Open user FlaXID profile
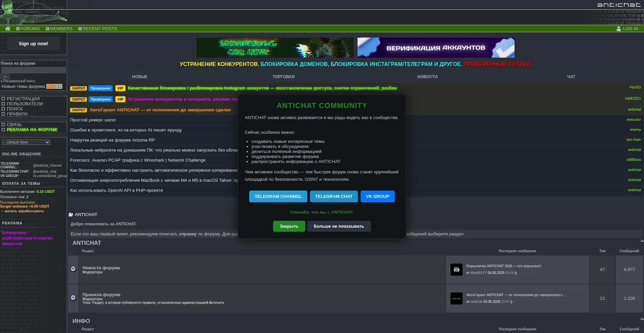Viewport: 644px width, 333px height. coord(635,87)
